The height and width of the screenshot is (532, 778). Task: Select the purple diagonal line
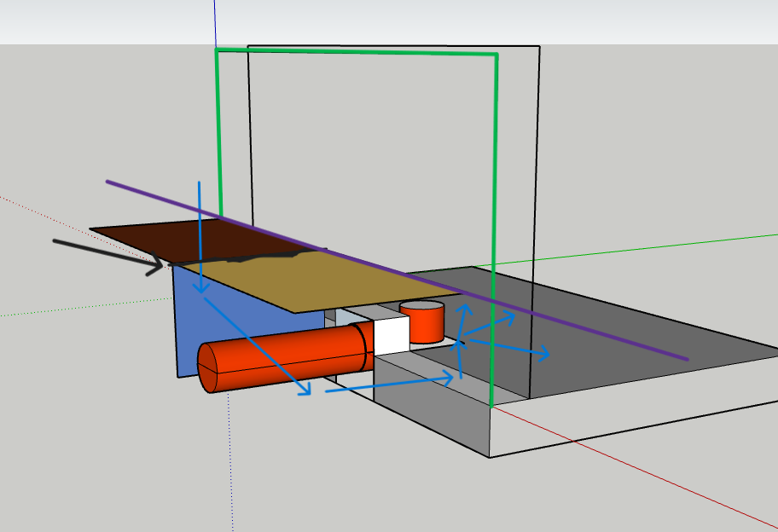coord(397,270)
